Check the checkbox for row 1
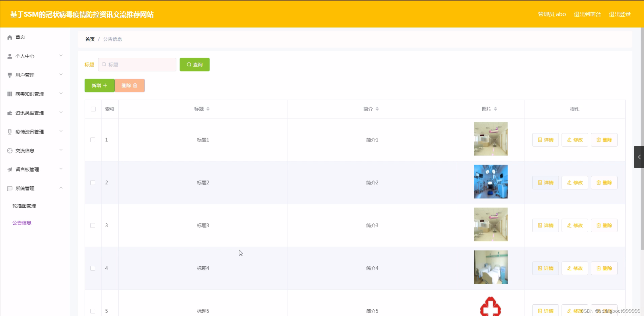 [93, 140]
